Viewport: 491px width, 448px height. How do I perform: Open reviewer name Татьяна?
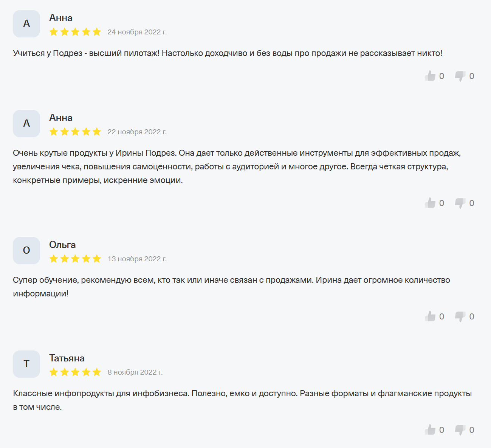[67, 358]
